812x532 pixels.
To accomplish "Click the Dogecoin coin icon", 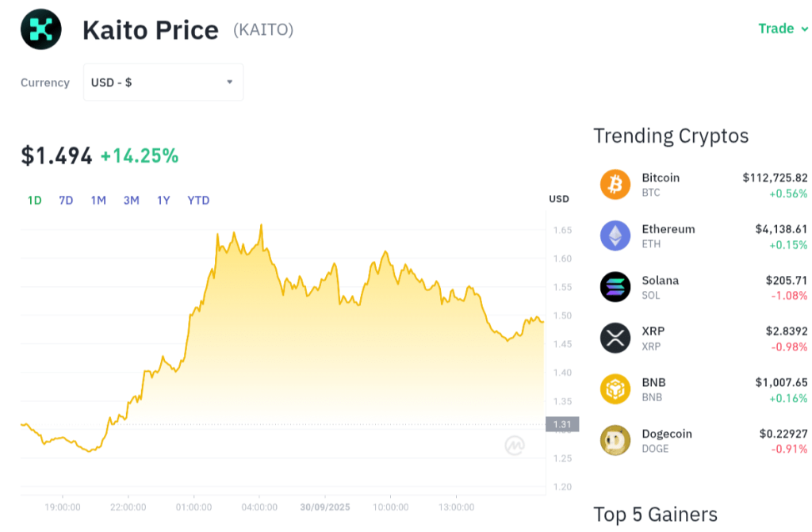I will [615, 441].
